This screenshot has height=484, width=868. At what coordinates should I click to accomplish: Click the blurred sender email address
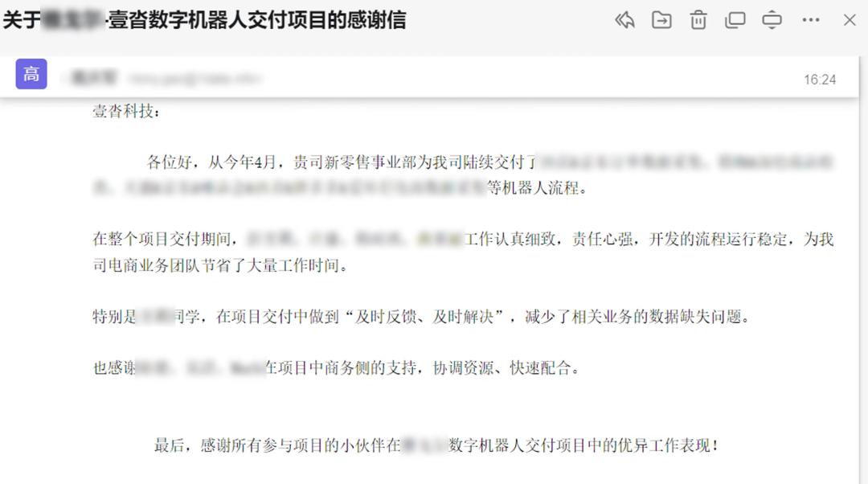[194, 79]
